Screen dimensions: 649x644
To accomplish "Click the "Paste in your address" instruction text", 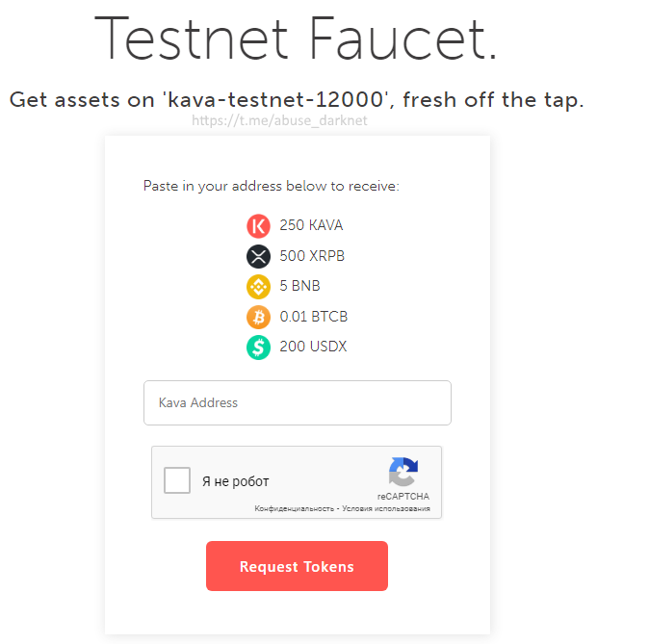I will pyautogui.click(x=271, y=186).
